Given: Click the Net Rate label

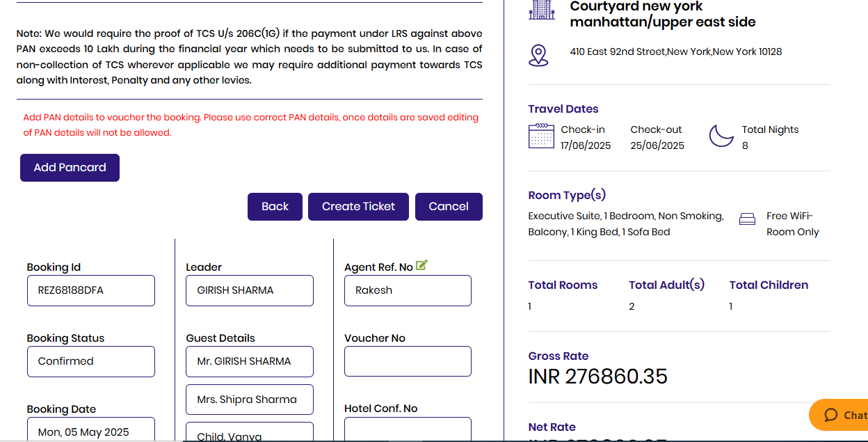Looking at the screenshot, I should 552,427.
